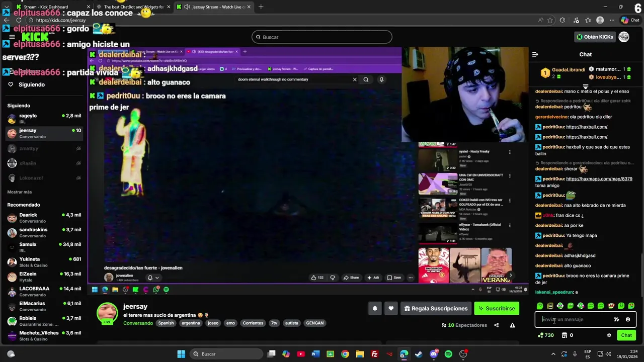Toggle notification bell for jeersay
The width and height of the screenshot is (644, 362).
pos(375,308)
